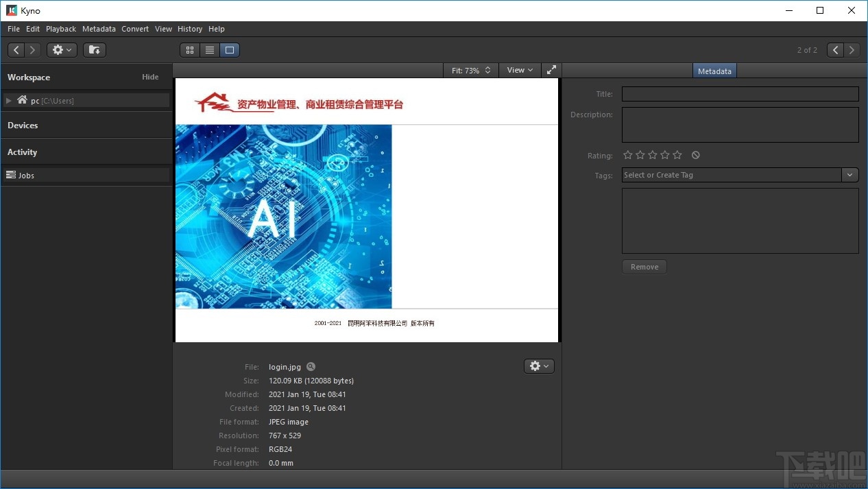Open the Playback menu
Screen dimensions: 868x489
[x=61, y=29]
